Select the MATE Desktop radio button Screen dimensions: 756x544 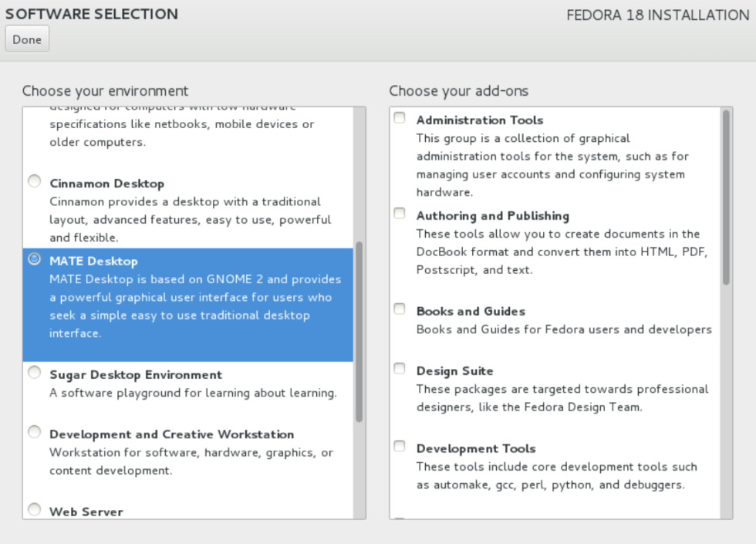pos(34,258)
